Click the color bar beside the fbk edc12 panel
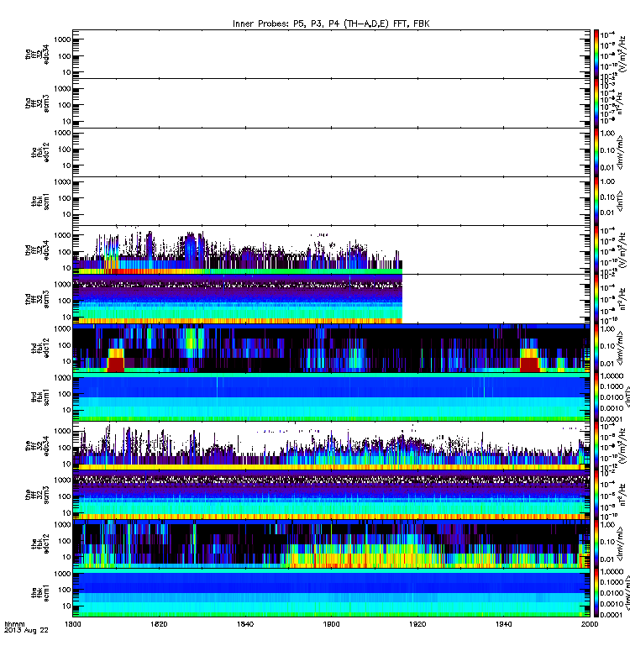The height and width of the screenshot is (672, 630). coord(596,543)
